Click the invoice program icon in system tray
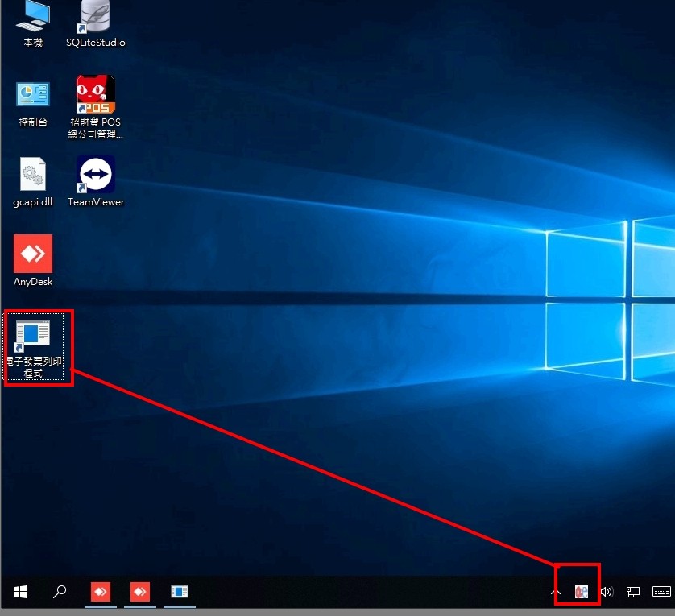This screenshot has width=675, height=616. 581,592
